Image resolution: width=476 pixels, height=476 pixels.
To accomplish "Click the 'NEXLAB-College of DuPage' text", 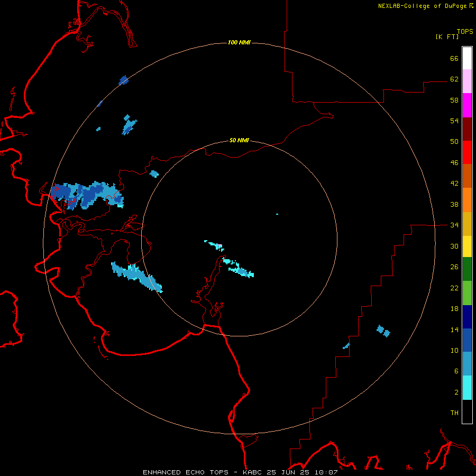I will coord(423,6).
